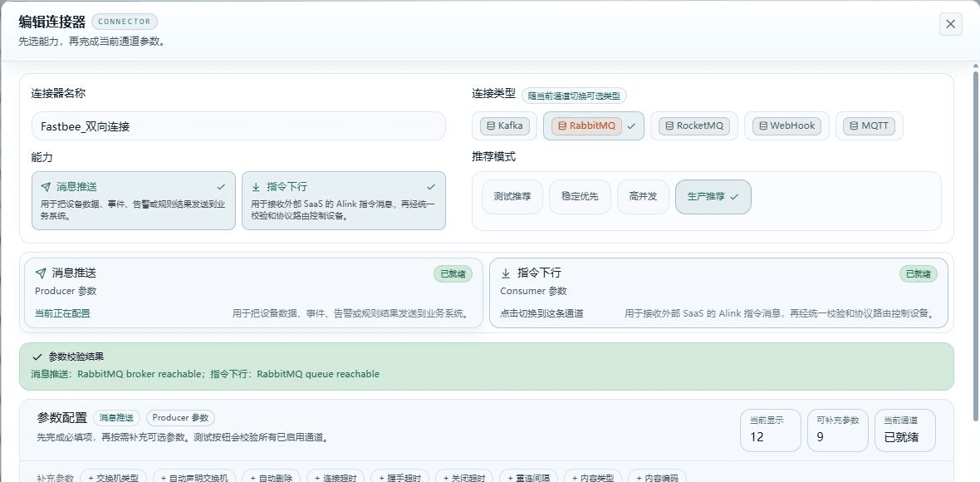The height and width of the screenshot is (482, 980).
Task: Click the 可补充参数 9 counter
Action: pyautogui.click(x=837, y=430)
